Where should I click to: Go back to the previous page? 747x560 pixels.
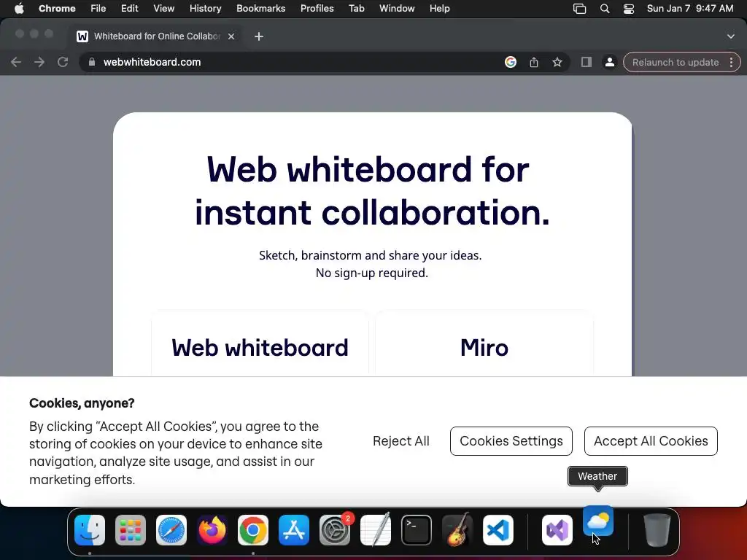point(16,62)
